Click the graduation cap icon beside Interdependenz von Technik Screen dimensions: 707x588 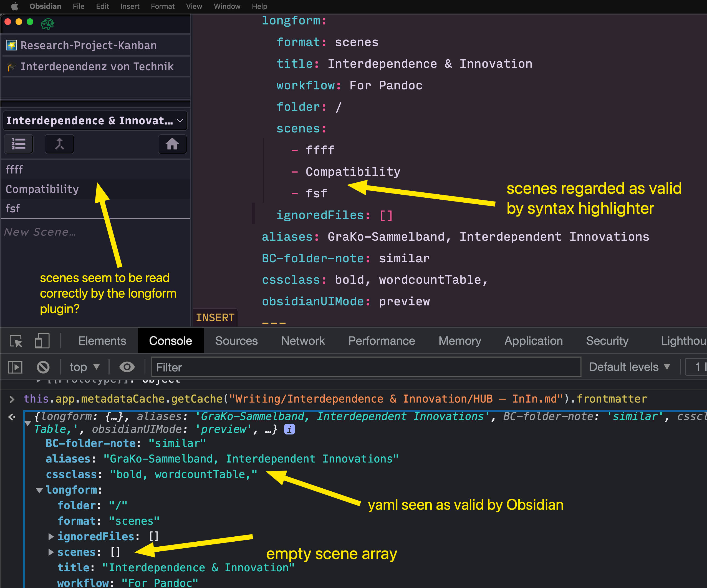11,66
